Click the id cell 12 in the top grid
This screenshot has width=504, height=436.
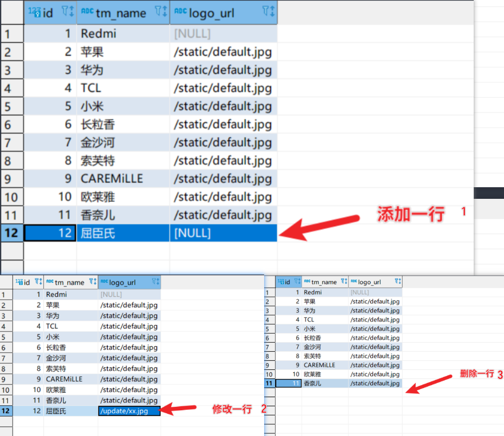pos(50,233)
